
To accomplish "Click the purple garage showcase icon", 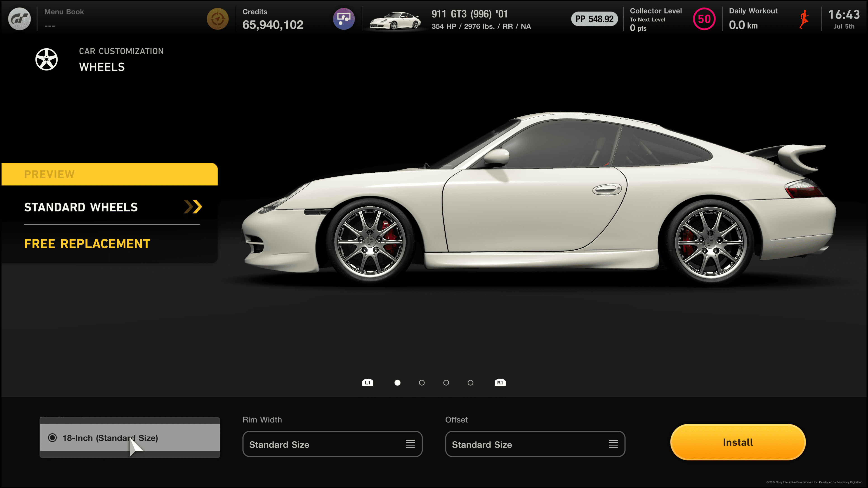I will click(x=344, y=19).
